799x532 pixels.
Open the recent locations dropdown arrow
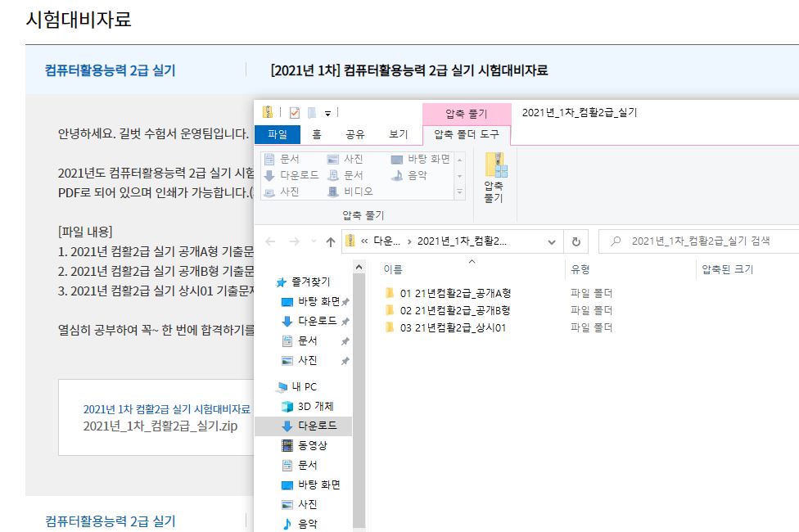point(314,241)
